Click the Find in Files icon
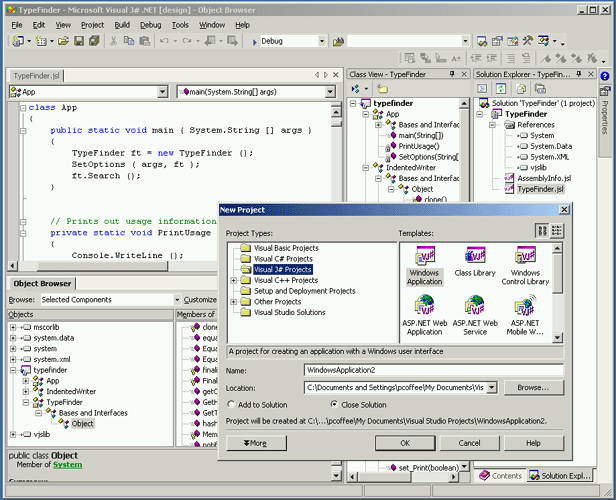 (338, 41)
